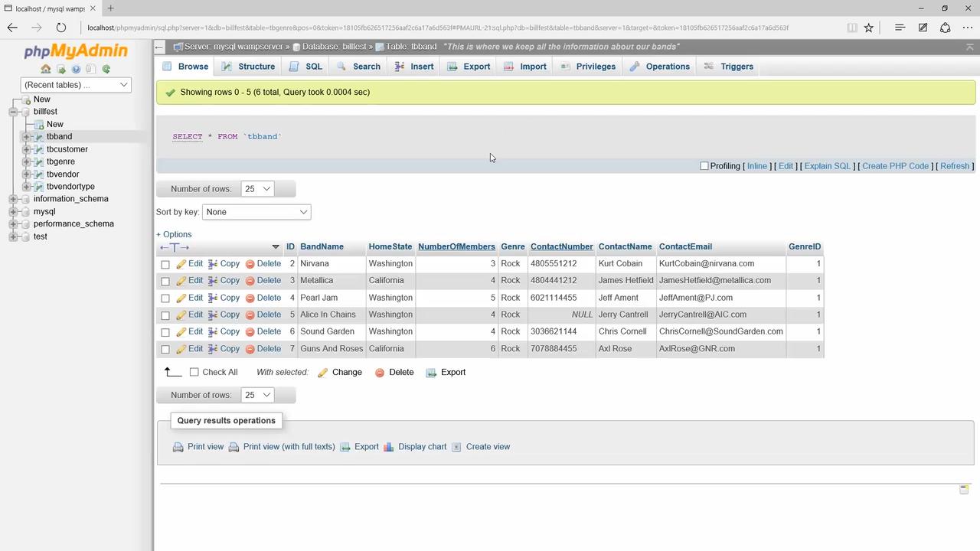Image resolution: width=980 pixels, height=551 pixels.
Task: Switch to the SQL tab
Action: click(x=305, y=67)
